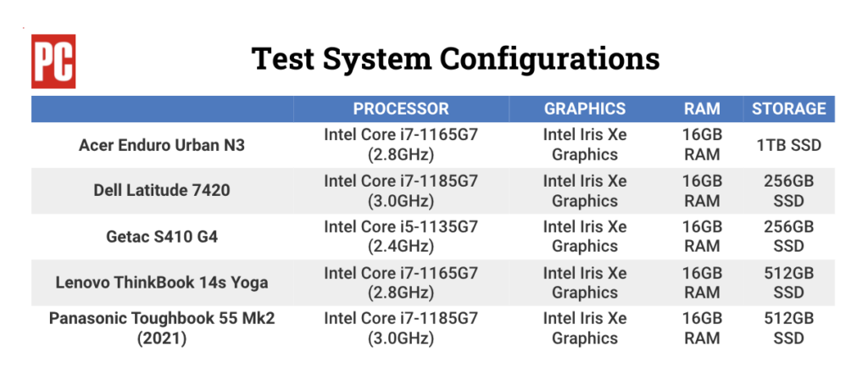Click Panasonic's Intel Iris Xe Graphics cell

tap(585, 327)
